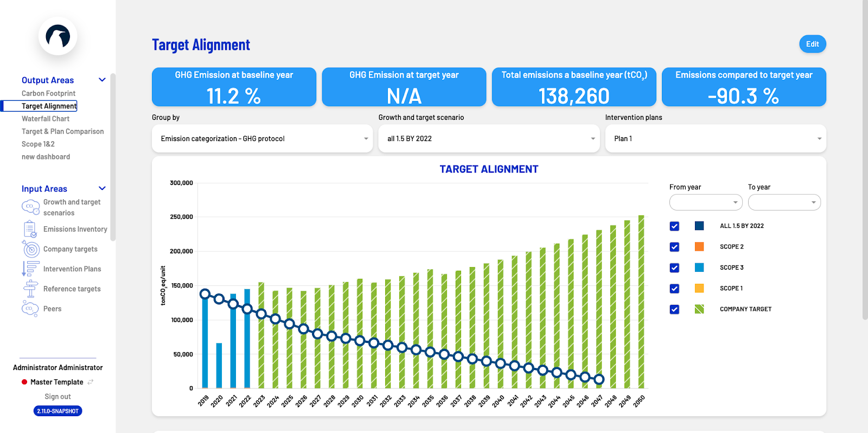The image size is (868, 433).
Task: Open the Group by dropdown
Action: tap(262, 139)
